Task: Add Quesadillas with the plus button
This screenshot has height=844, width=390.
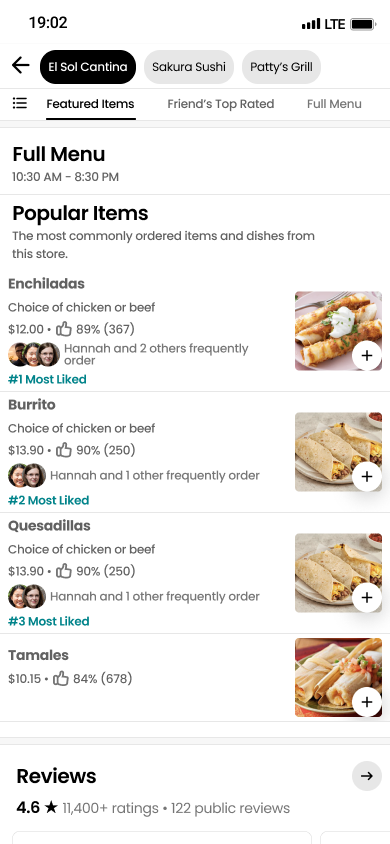Action: tap(367, 597)
